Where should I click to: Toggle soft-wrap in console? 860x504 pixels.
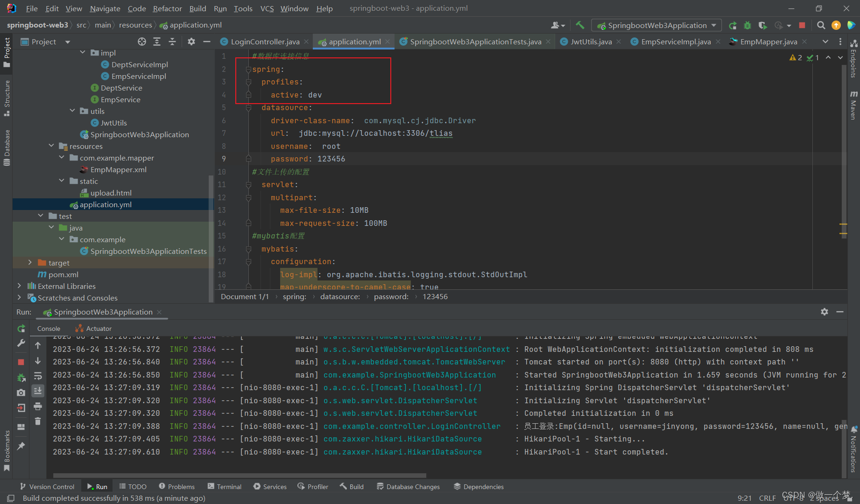[38, 376]
